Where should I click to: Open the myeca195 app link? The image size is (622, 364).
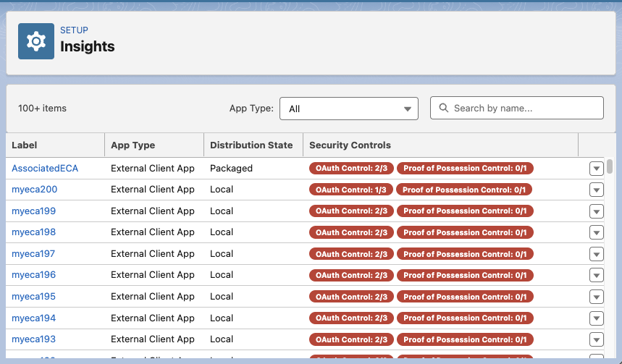(34, 297)
